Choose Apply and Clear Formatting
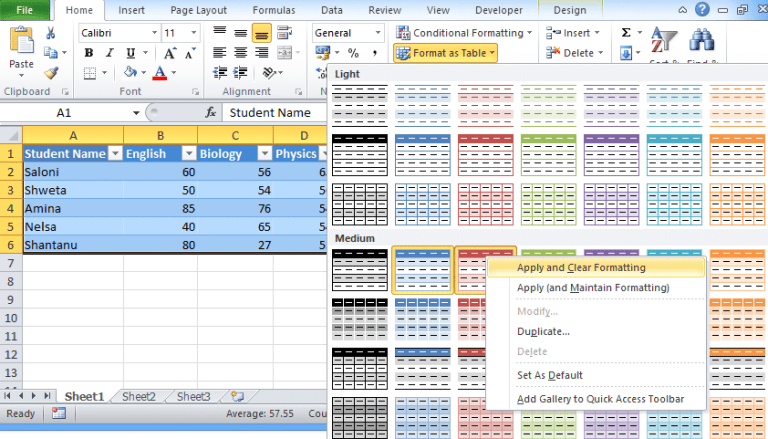The height and width of the screenshot is (439, 768). (x=596, y=268)
